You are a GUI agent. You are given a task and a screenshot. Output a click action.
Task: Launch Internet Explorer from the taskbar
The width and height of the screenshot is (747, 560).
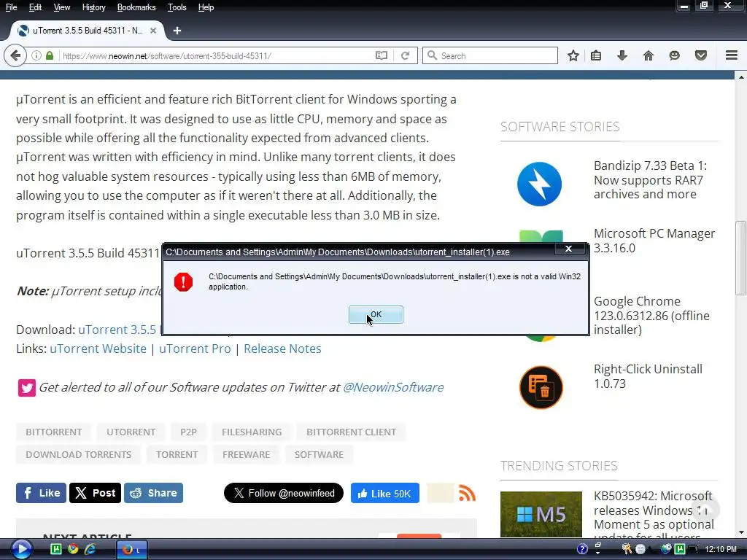(90, 549)
